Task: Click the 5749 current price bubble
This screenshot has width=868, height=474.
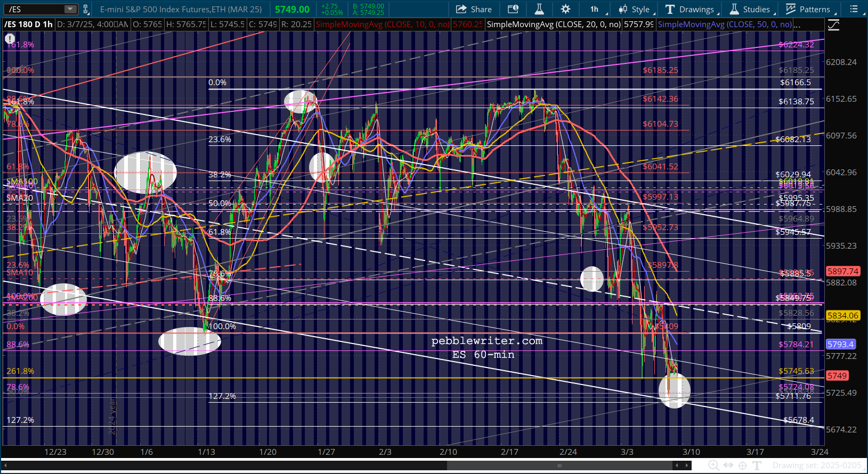Action: (x=837, y=376)
